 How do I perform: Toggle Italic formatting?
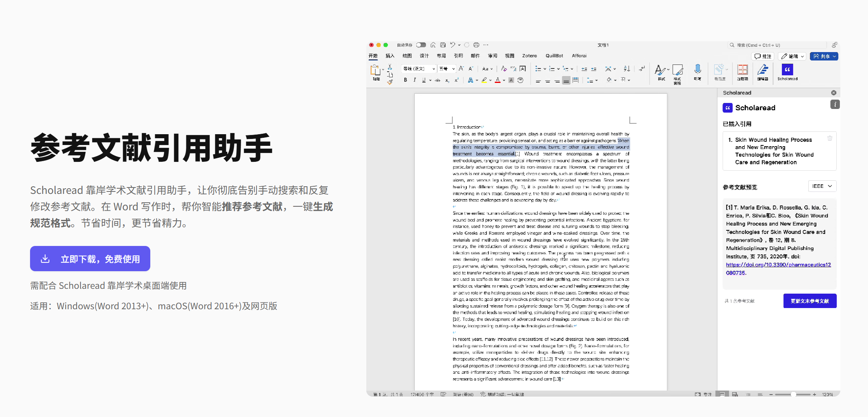pyautogui.click(x=414, y=80)
